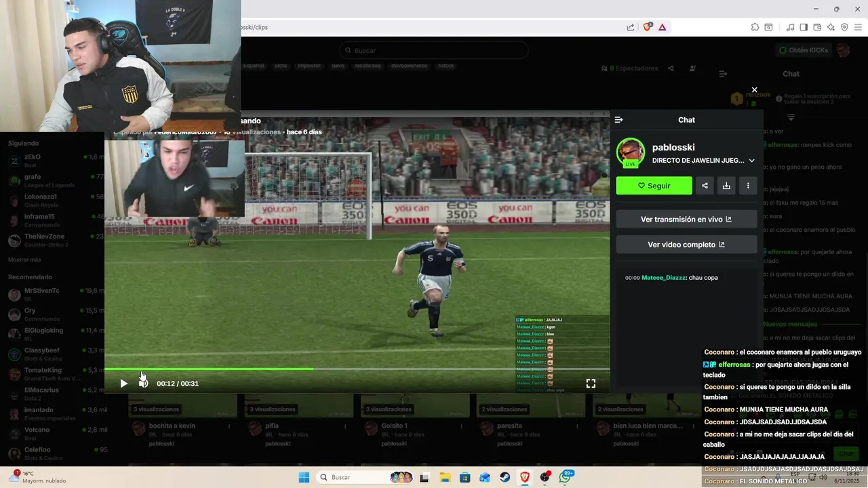Image resolution: width=868 pixels, height=488 pixels.
Task: Open Lokonazo1 channel in sidebar
Action: (54, 200)
